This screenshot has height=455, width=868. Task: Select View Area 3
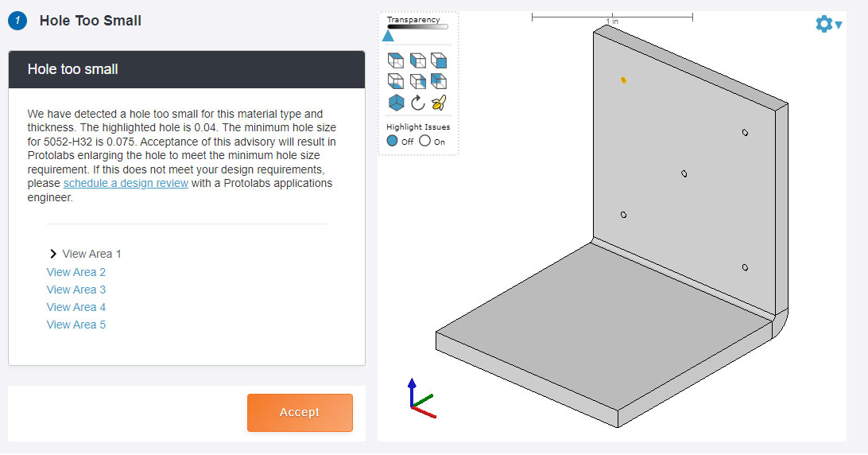(76, 290)
